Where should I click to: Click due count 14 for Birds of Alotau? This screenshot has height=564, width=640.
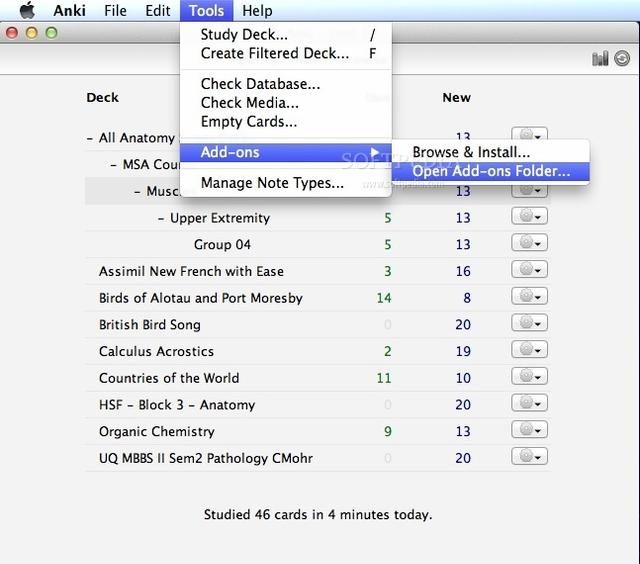384,298
